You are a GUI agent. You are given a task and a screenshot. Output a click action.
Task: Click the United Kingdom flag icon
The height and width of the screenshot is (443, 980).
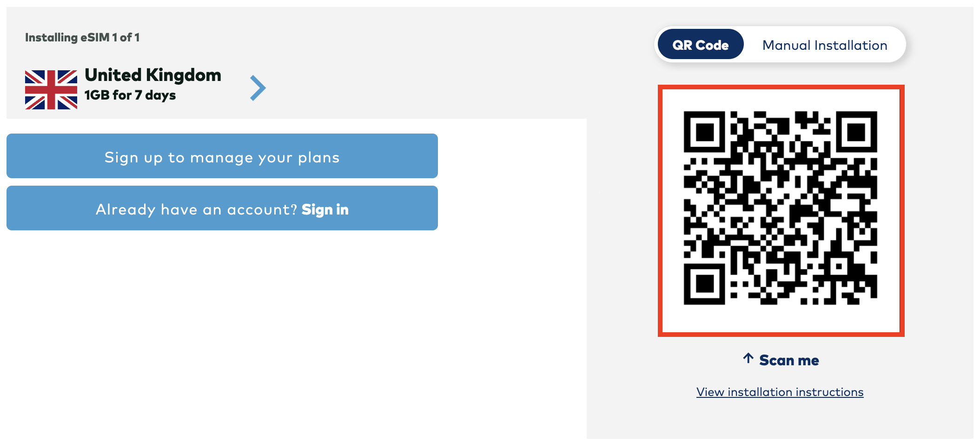tap(51, 90)
